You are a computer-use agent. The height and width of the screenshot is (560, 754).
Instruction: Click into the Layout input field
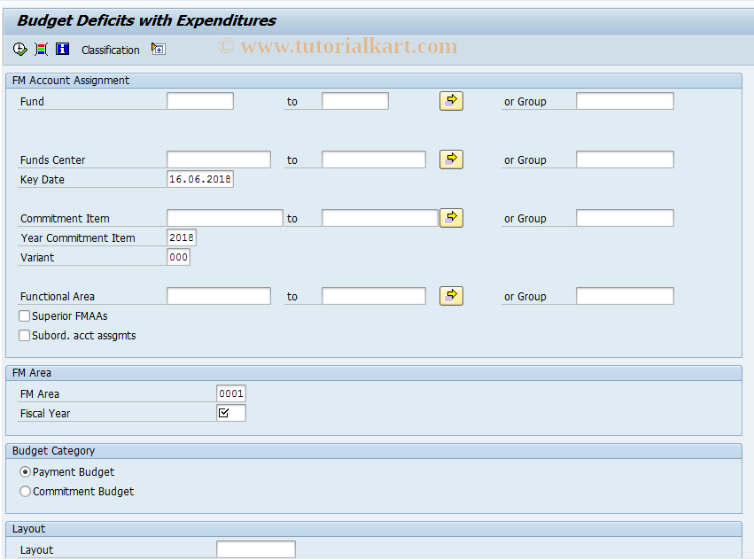[x=255, y=548]
